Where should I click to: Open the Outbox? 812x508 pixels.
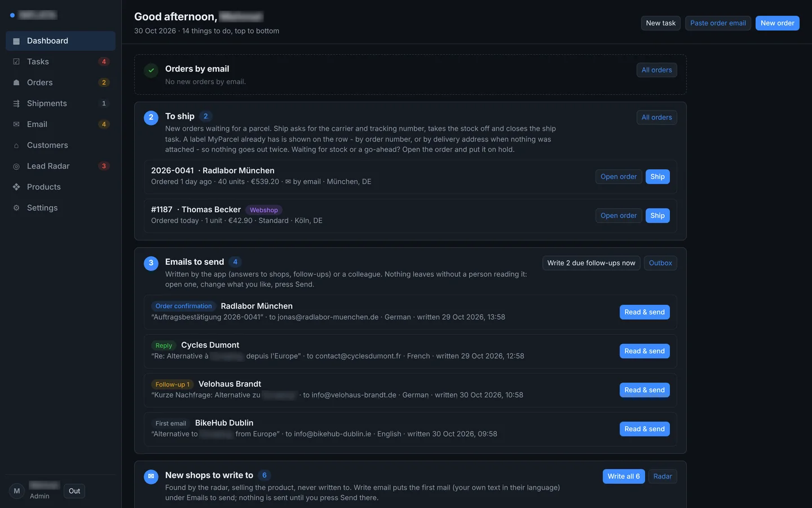[x=660, y=263]
